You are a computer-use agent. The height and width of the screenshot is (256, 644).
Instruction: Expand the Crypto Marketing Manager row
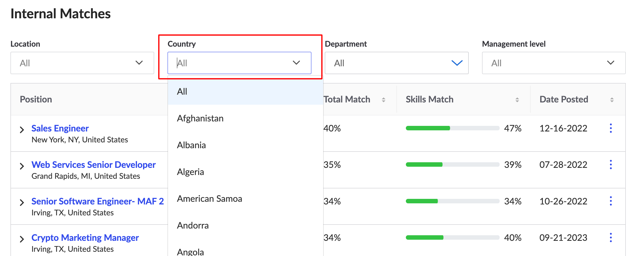[x=22, y=239]
